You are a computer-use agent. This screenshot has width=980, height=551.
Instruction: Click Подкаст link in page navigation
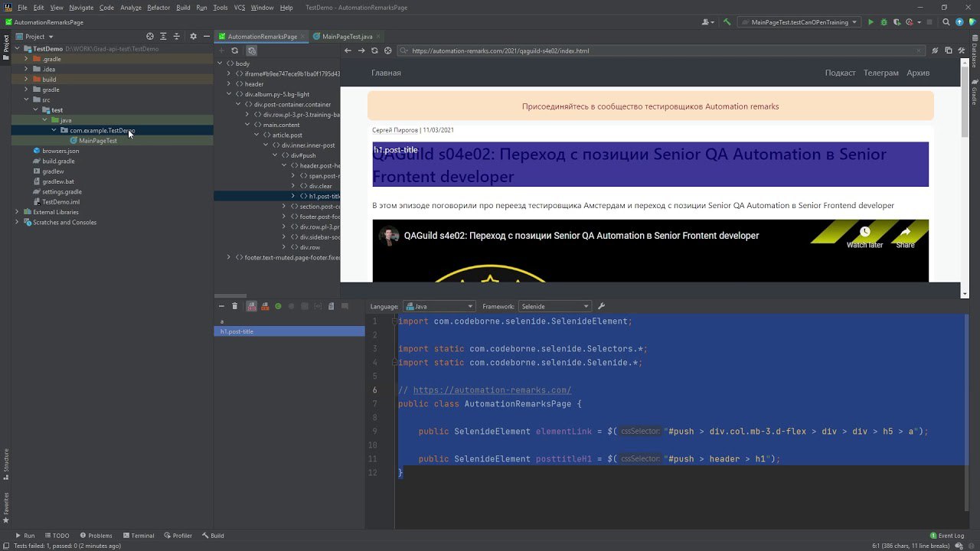tap(840, 73)
